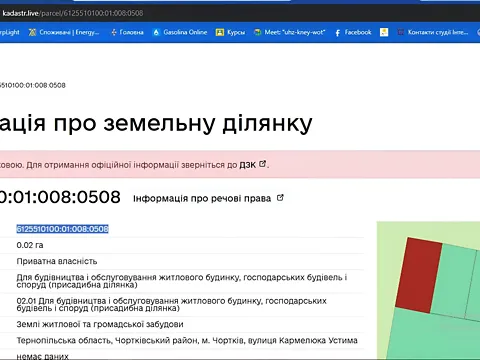
Task: Open the Facebook bookmark
Action: [353, 32]
